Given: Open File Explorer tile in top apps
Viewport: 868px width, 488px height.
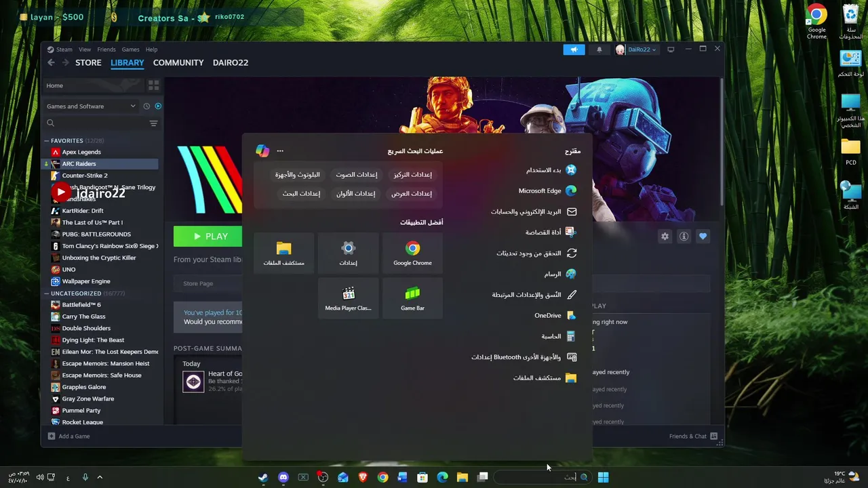Looking at the screenshot, I should point(283,253).
